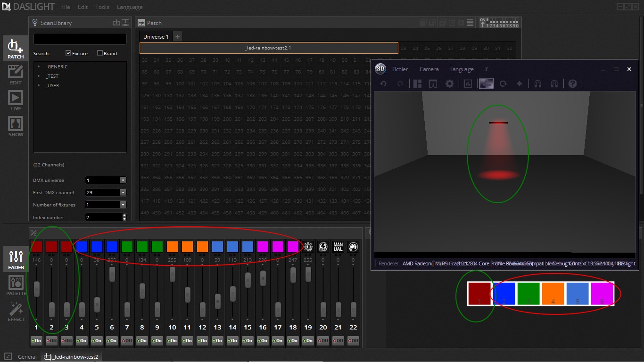Open the Camera menu in 3D window
644x362 pixels.
429,69
